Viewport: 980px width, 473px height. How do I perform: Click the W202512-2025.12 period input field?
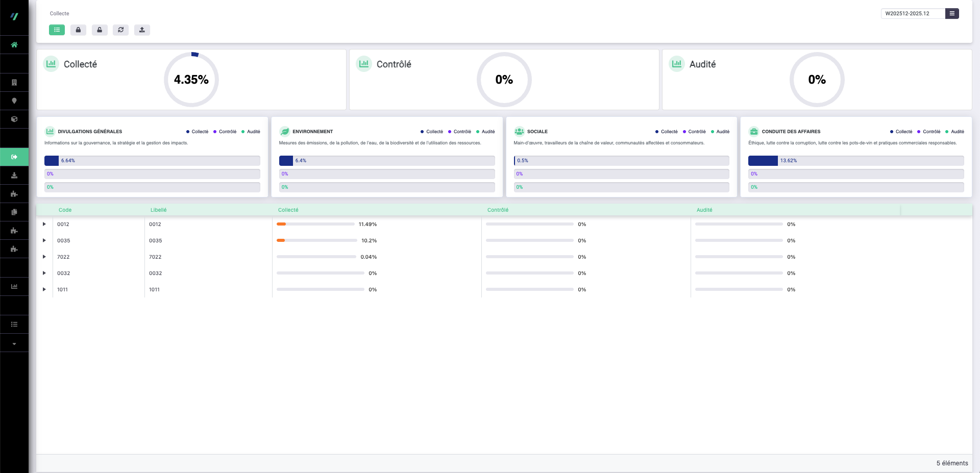[x=912, y=14]
